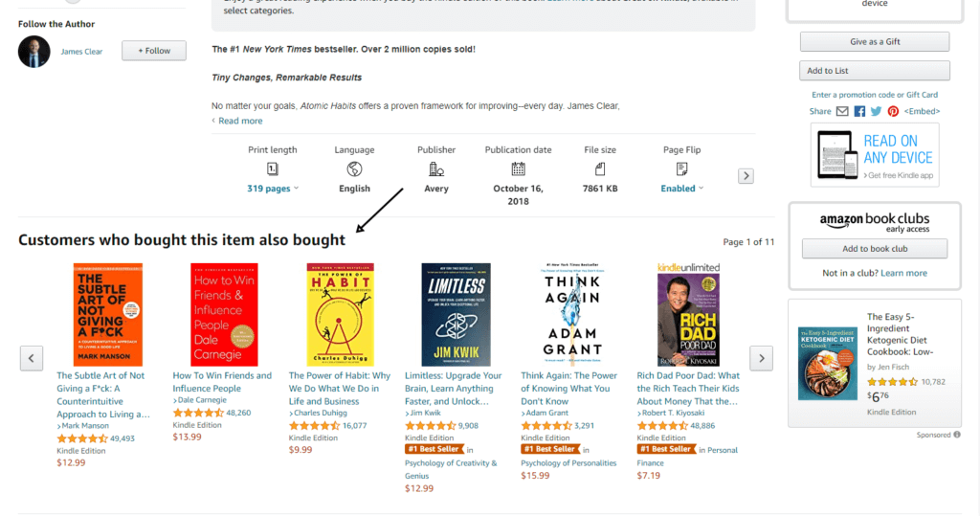The height and width of the screenshot is (516, 980).
Task: Share the book on Twitter
Action: coord(876,111)
